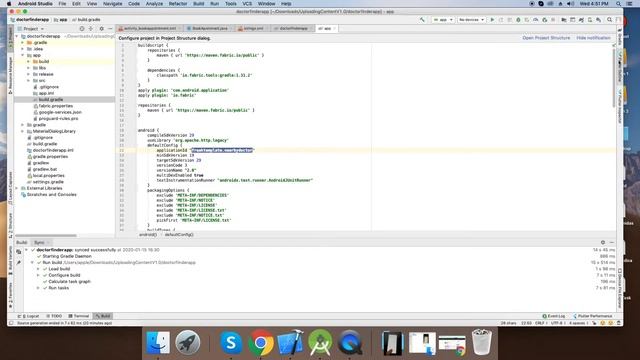
Task: Switch to strings.xml editor tab
Action: [253, 29]
